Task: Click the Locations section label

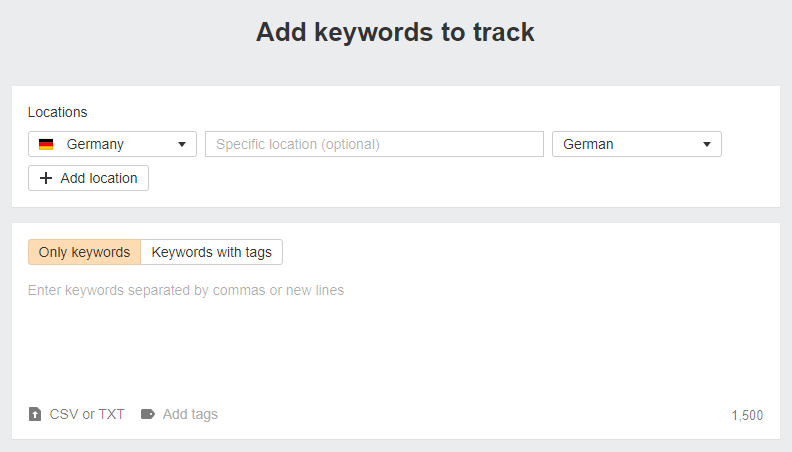Action: coord(57,112)
